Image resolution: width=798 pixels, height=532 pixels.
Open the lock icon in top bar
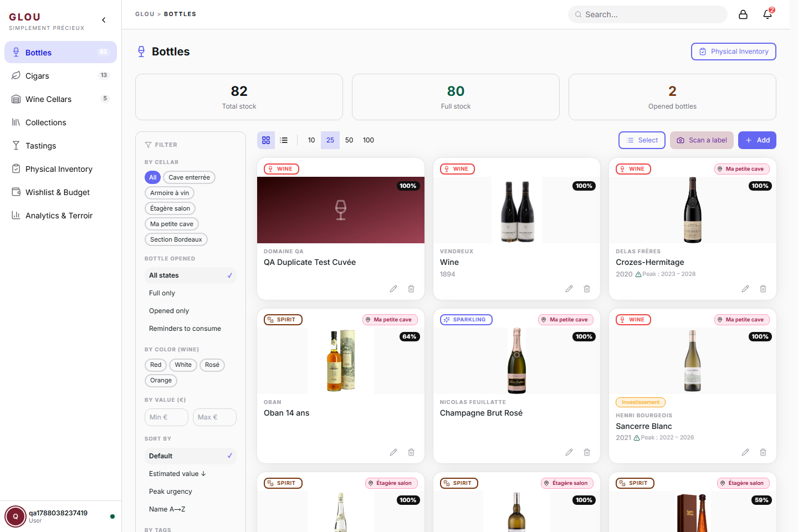743,14
